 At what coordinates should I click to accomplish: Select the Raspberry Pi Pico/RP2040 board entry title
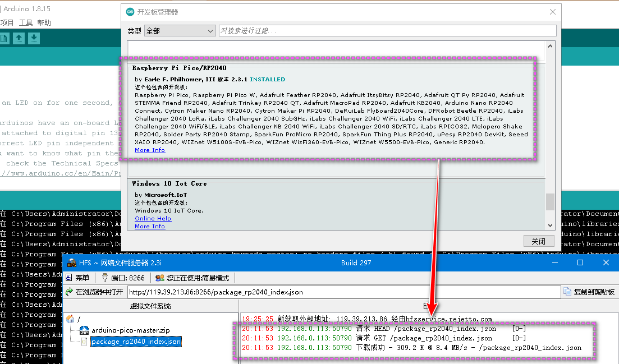[179, 68]
